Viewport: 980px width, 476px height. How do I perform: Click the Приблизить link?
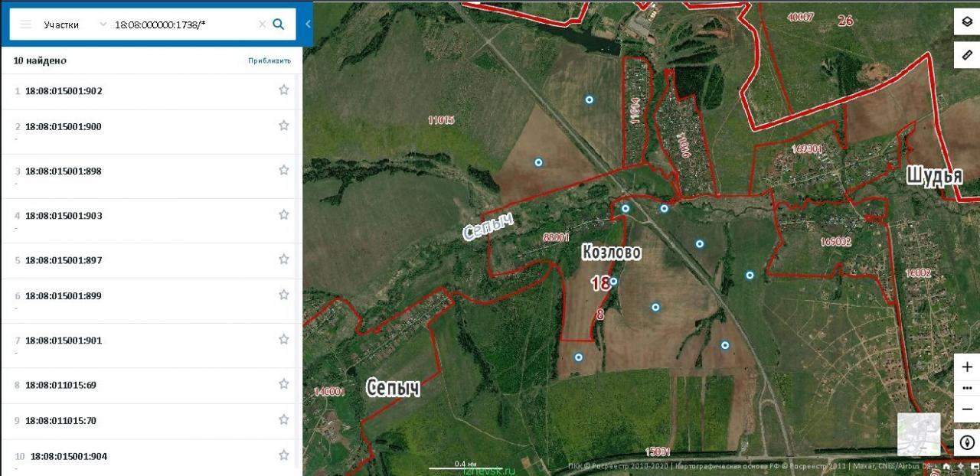(x=269, y=60)
